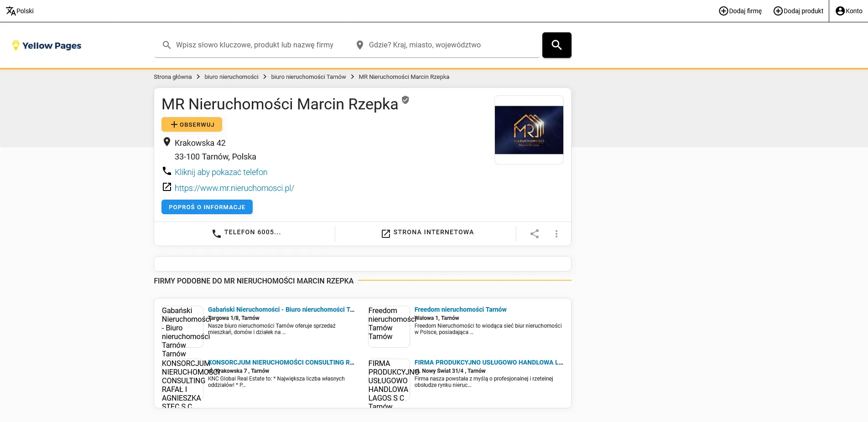Open biuro nieruchomości breadcrumb

pyautogui.click(x=231, y=77)
